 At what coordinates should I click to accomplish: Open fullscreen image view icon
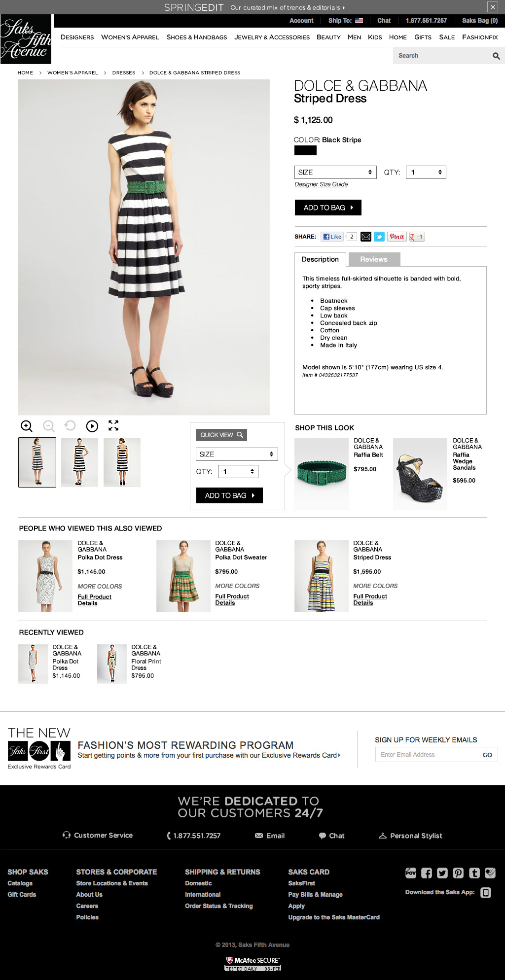tap(113, 425)
